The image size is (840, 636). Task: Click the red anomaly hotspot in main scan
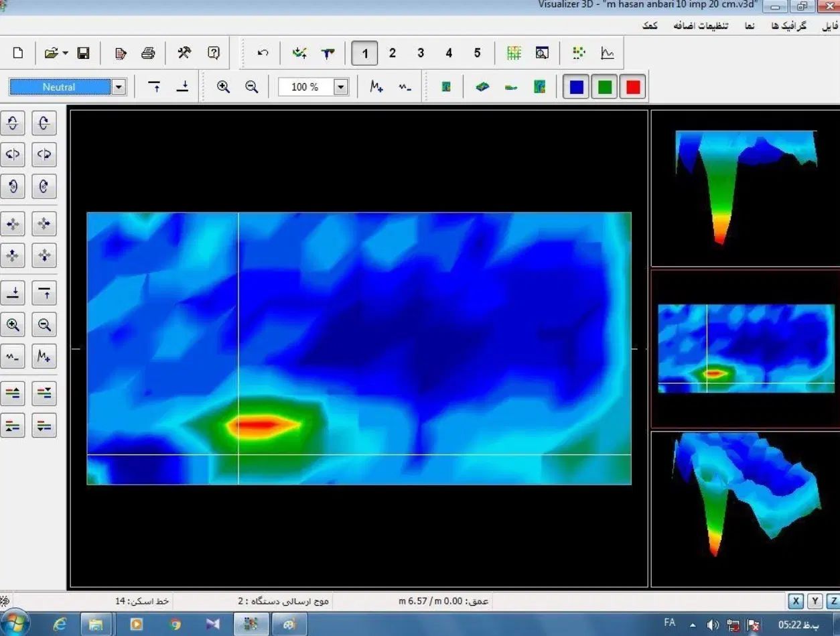[x=260, y=424]
